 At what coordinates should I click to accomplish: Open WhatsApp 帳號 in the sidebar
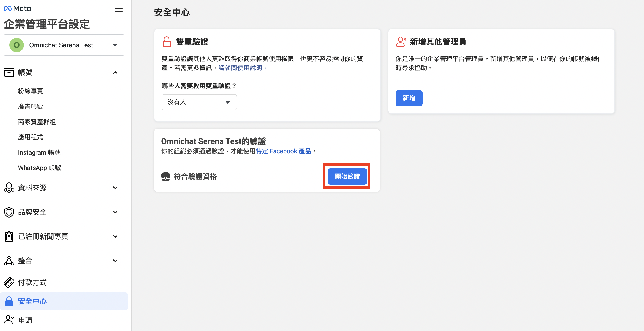pos(40,168)
